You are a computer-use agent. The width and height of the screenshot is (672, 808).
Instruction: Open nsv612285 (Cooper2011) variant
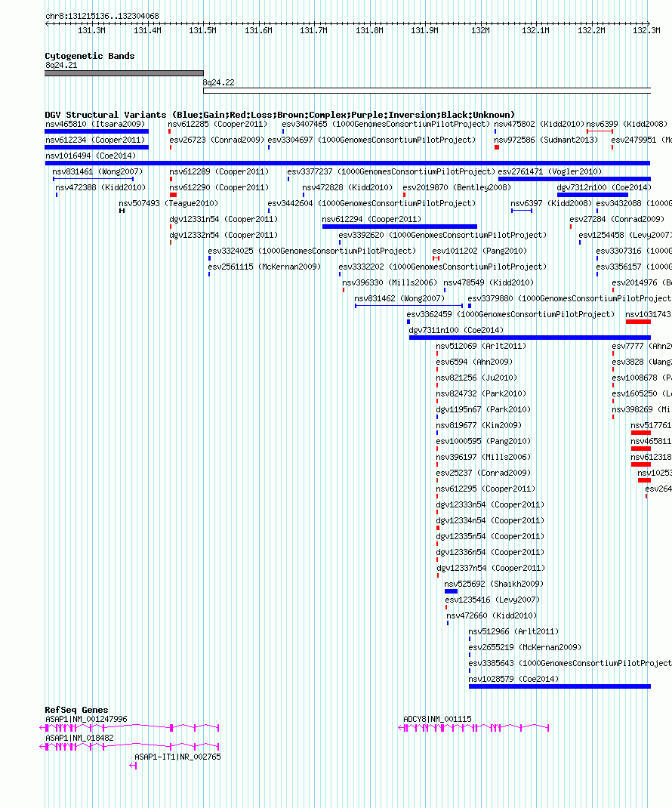coord(217,124)
